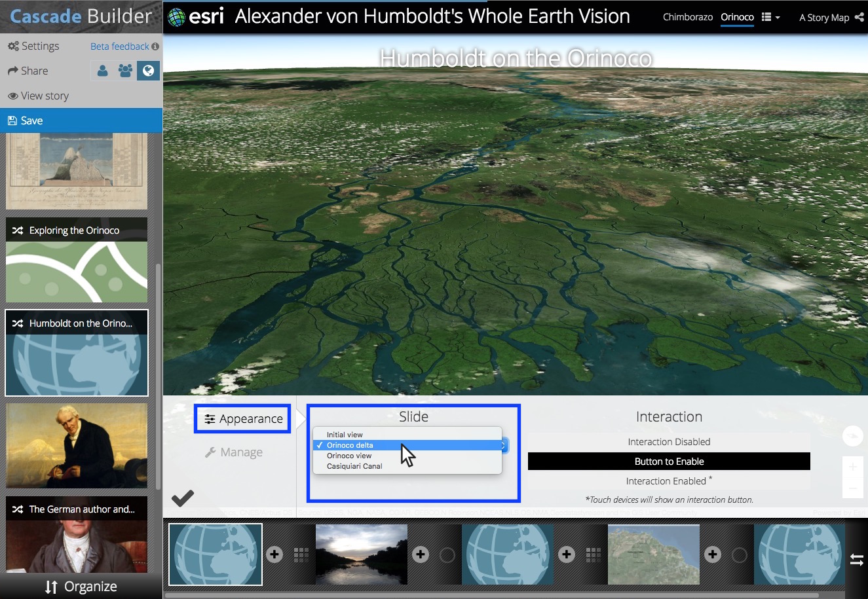Click the esri globe logo
The height and width of the screenshot is (599, 868).
tap(177, 17)
